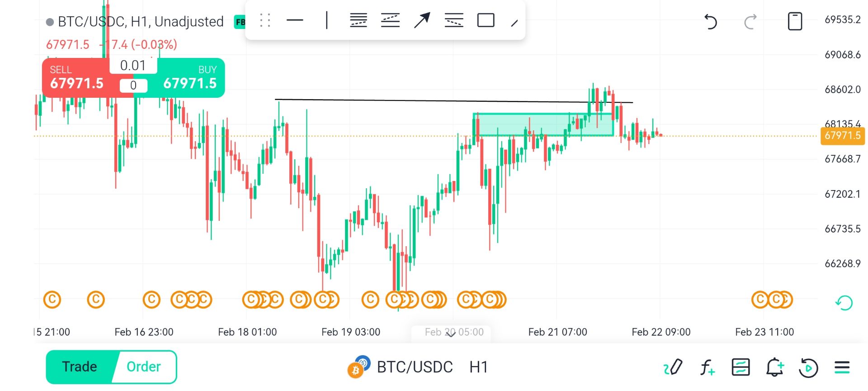Activate the drawing pencil tool

coord(673,367)
